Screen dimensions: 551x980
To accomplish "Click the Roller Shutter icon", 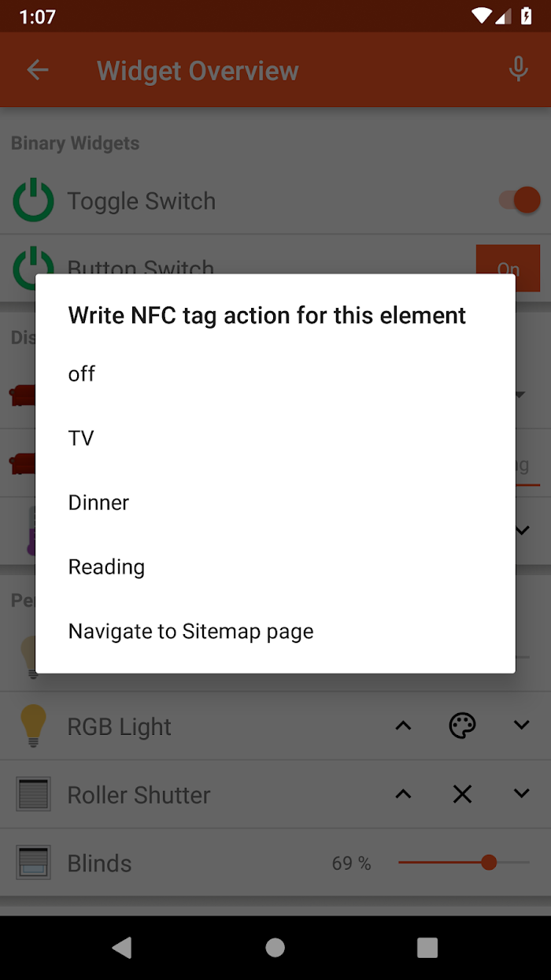I will coord(33,794).
